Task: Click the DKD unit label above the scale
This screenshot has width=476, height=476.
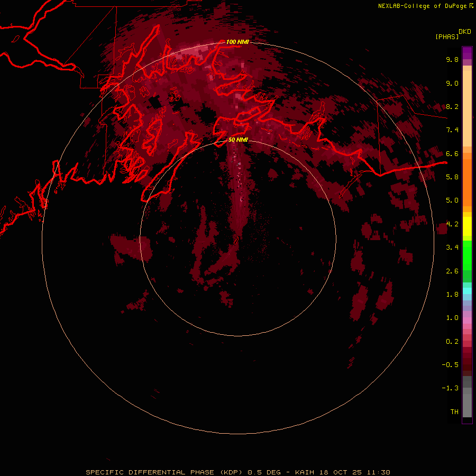Action: click(x=465, y=32)
